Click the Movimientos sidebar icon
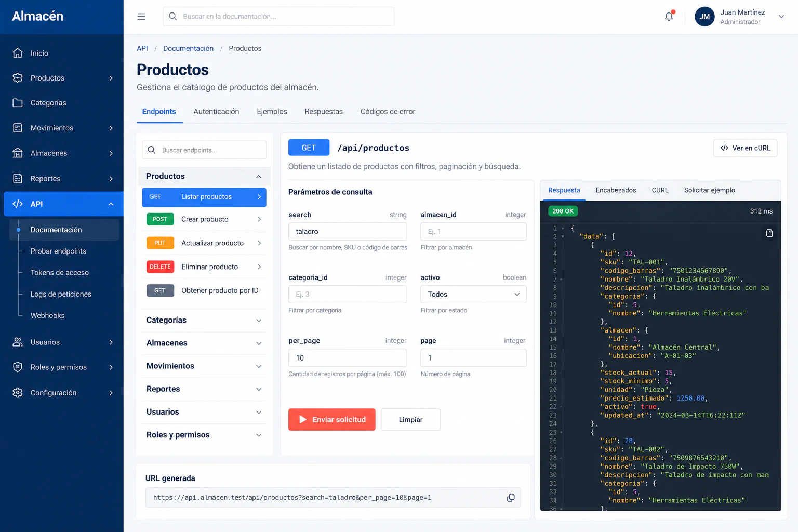Screen dimensions: 798x532 pos(18,128)
